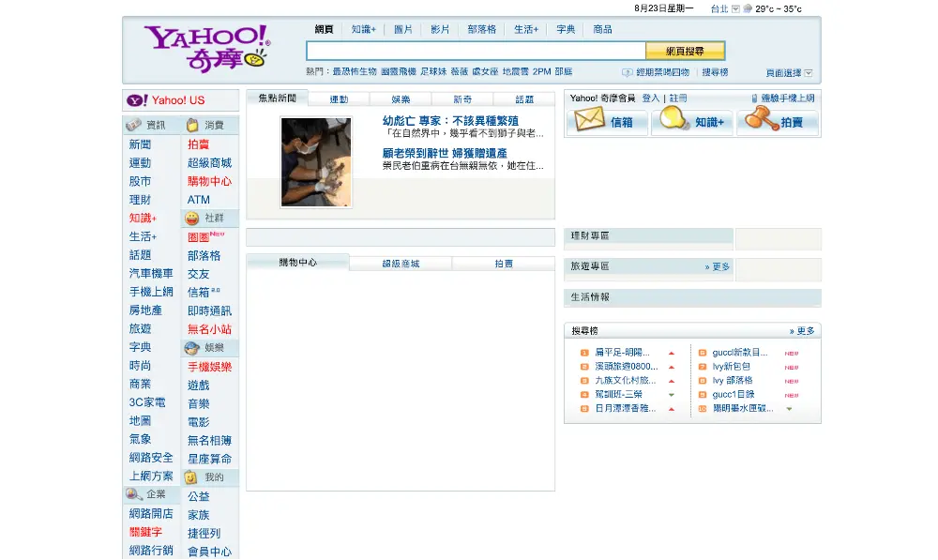Open the 拍賣 auction gavel icon

click(762, 118)
